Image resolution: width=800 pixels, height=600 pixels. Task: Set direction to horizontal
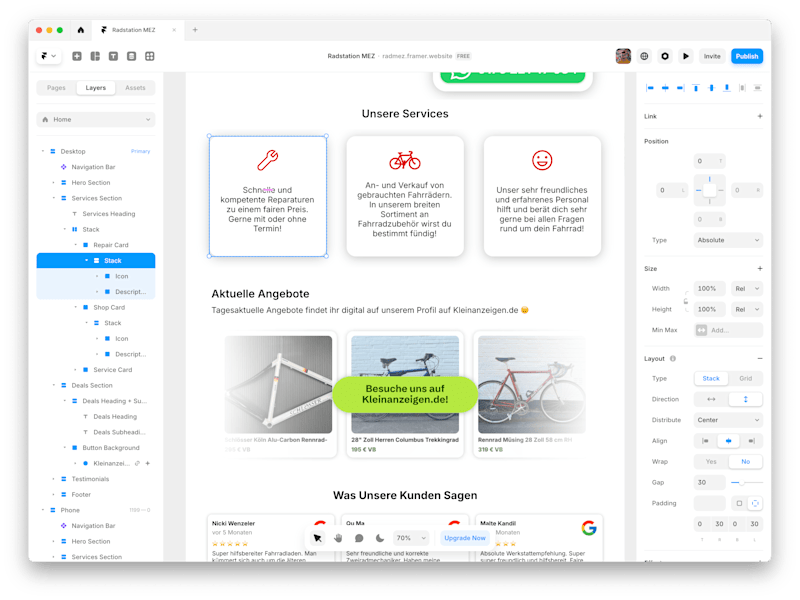click(711, 399)
